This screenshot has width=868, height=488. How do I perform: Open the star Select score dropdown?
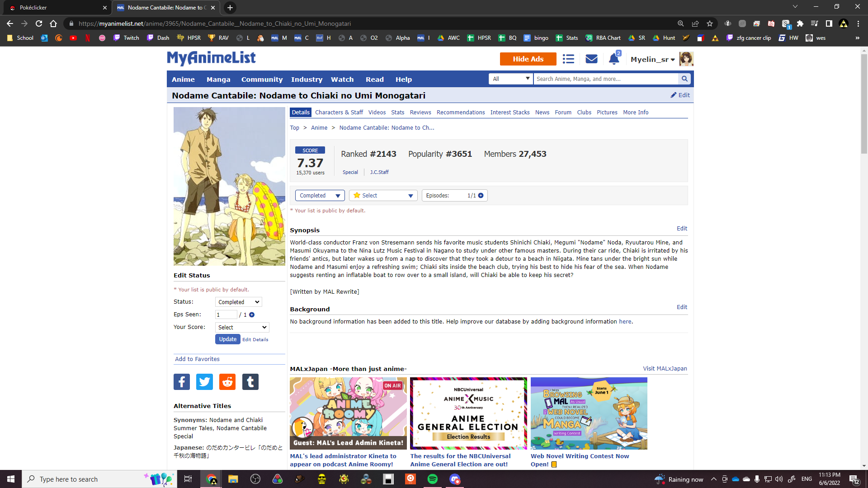pos(383,196)
